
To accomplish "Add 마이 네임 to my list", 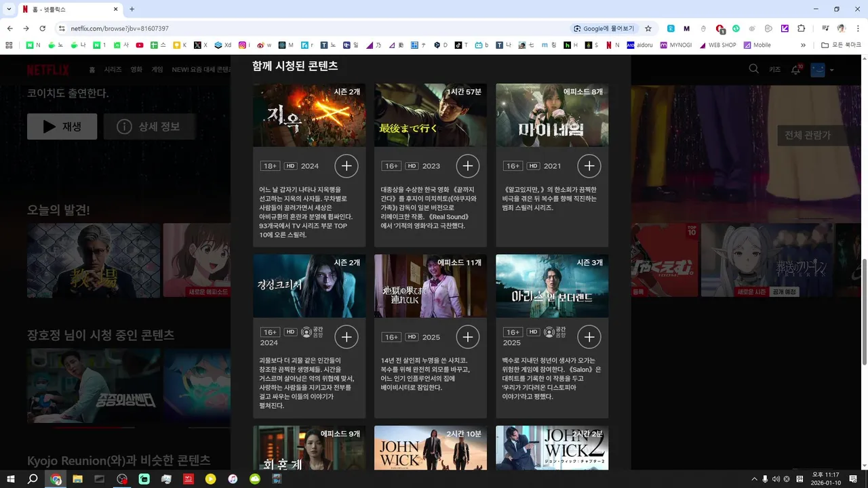I will pos(589,166).
